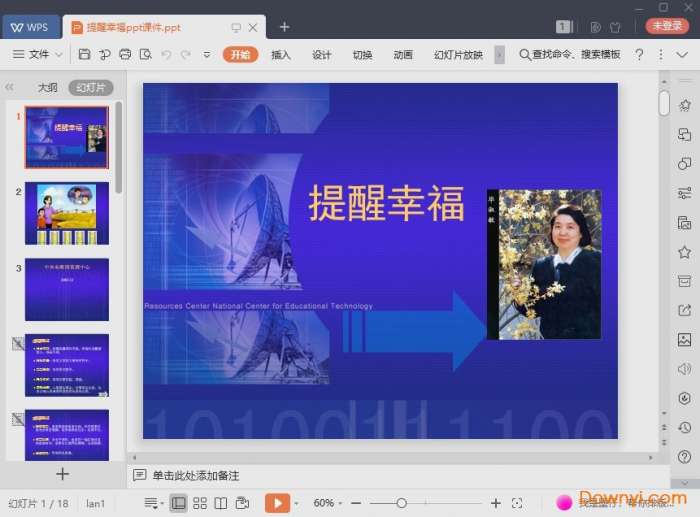700x517 pixels.
Task: Click the blue arrow shape on slide
Action: 414,331
